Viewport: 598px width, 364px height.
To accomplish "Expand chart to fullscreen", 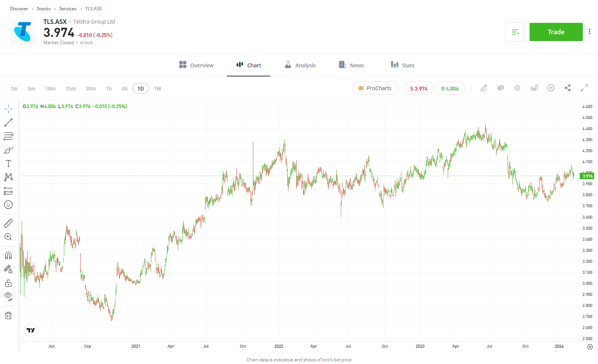I will coord(584,88).
